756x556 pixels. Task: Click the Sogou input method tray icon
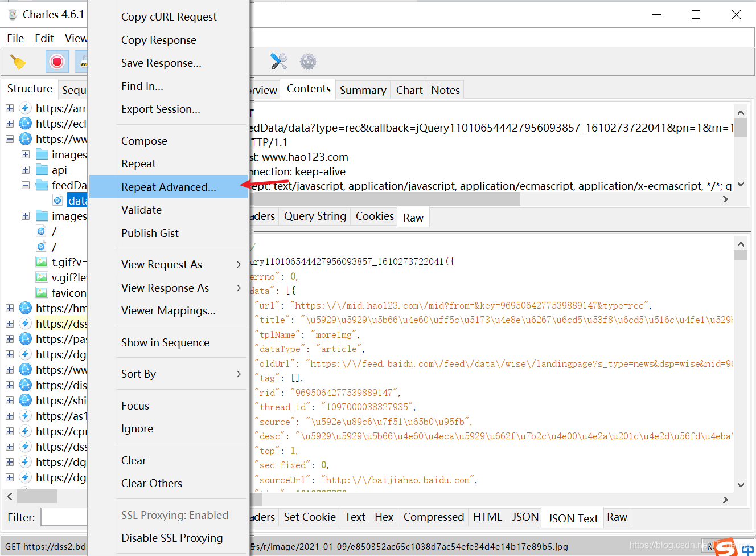(726, 547)
